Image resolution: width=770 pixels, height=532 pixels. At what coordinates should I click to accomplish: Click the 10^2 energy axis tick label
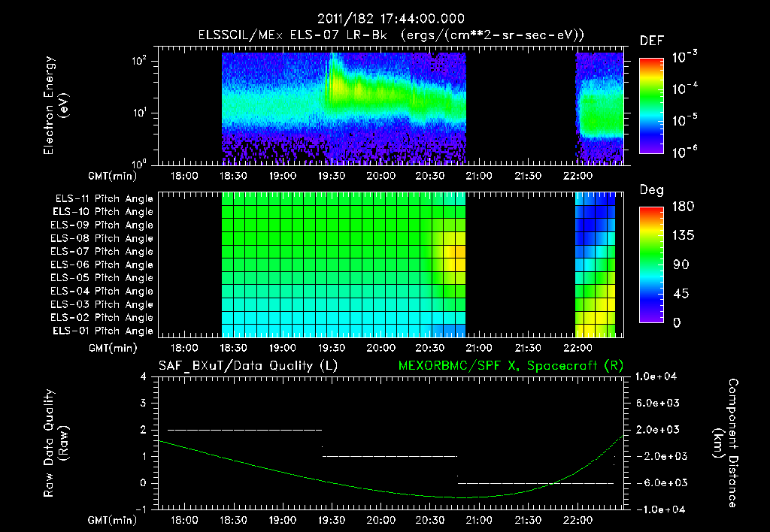point(139,61)
